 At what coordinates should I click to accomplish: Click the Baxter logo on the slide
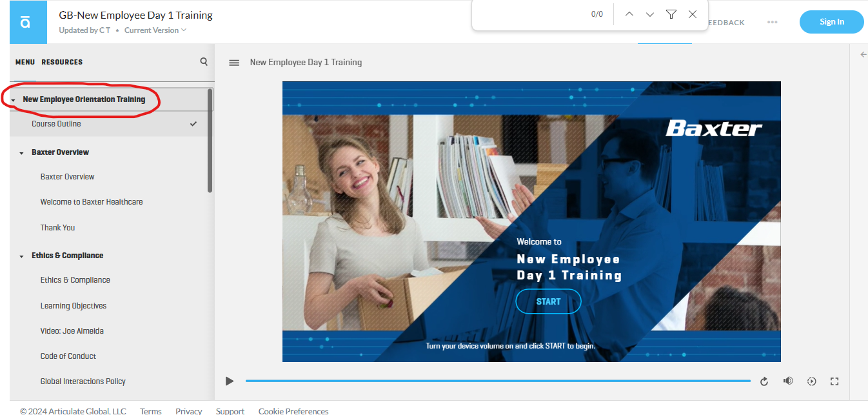(714, 128)
